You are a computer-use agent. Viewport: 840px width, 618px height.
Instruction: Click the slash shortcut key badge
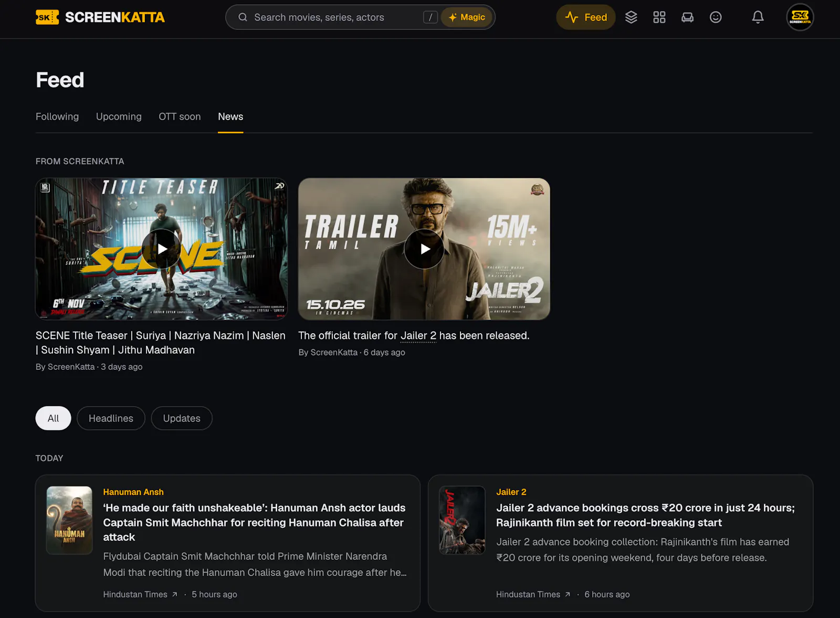pyautogui.click(x=430, y=17)
